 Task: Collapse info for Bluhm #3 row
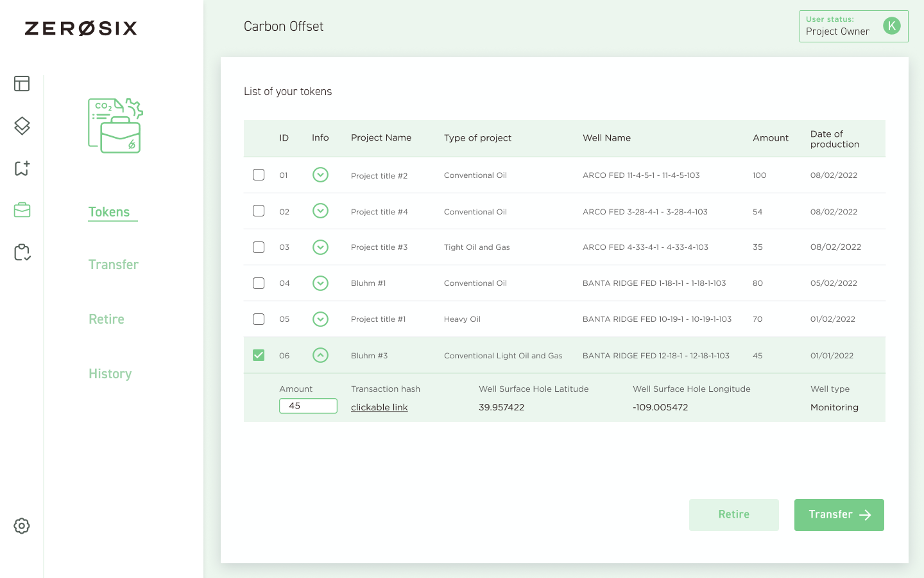(320, 355)
